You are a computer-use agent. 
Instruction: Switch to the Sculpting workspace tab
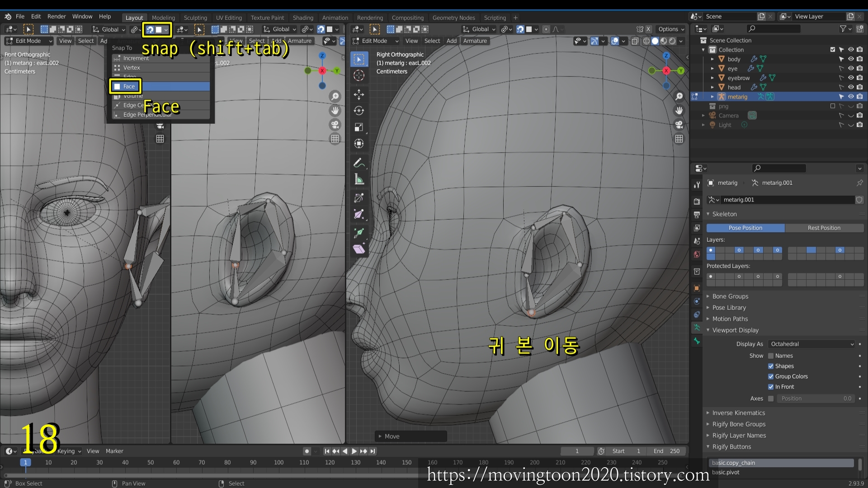[x=195, y=18]
